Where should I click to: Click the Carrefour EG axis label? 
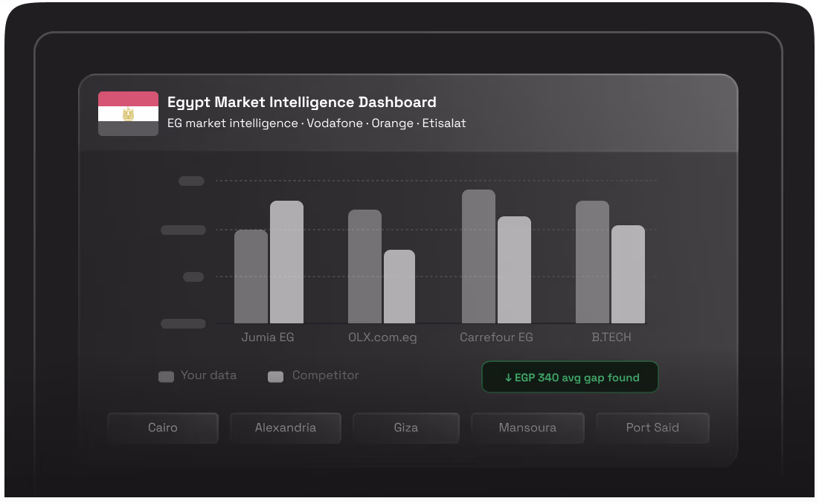(496, 337)
